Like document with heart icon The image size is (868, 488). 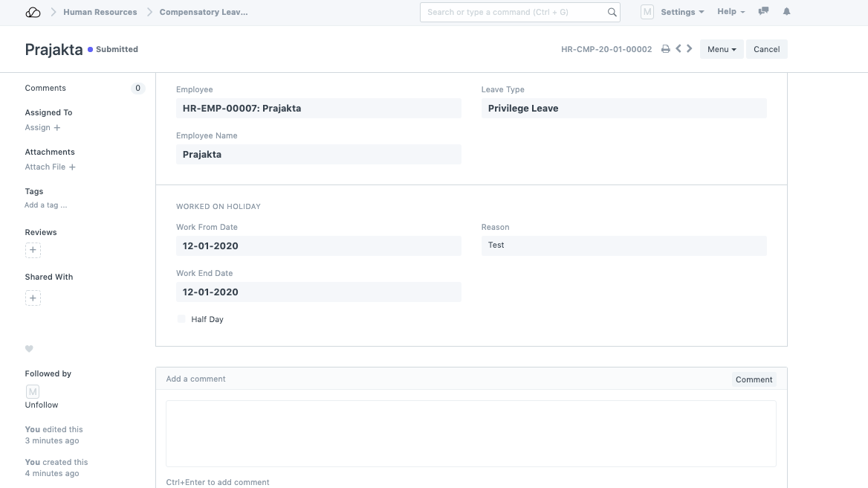[30, 349]
